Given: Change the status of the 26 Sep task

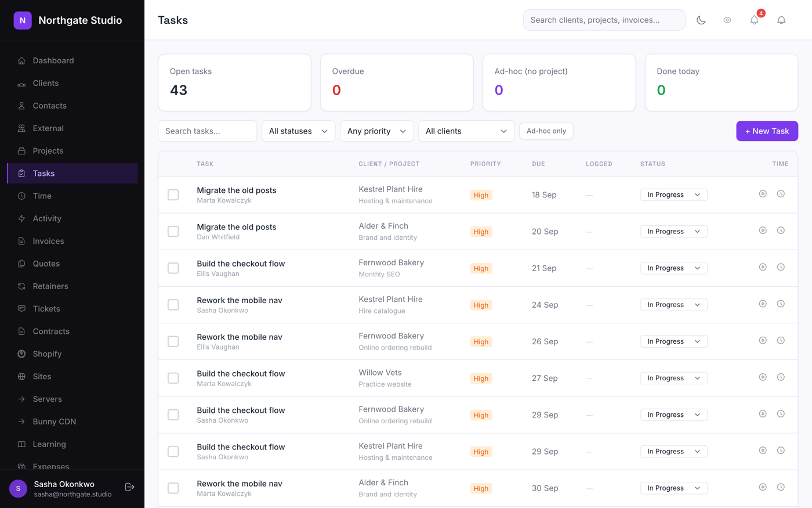Looking at the screenshot, I should tap(673, 341).
